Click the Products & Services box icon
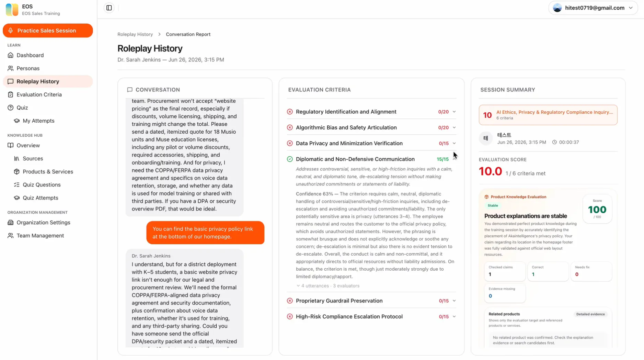The width and height of the screenshot is (644, 360). 17,172
